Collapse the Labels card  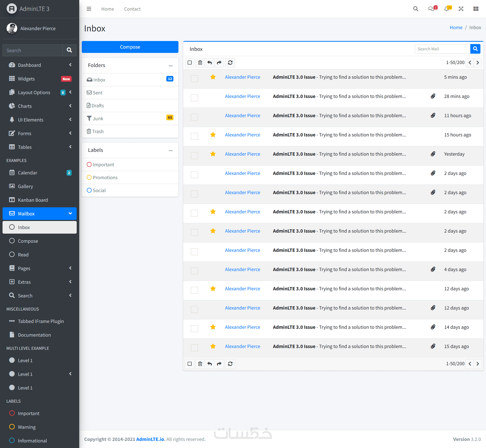[171, 150]
